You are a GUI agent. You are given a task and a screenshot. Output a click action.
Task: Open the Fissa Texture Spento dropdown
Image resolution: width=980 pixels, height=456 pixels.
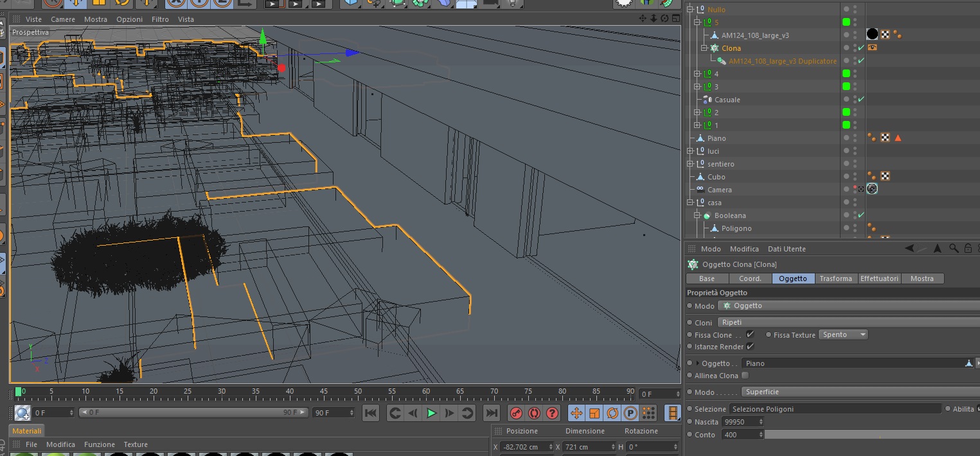(843, 334)
